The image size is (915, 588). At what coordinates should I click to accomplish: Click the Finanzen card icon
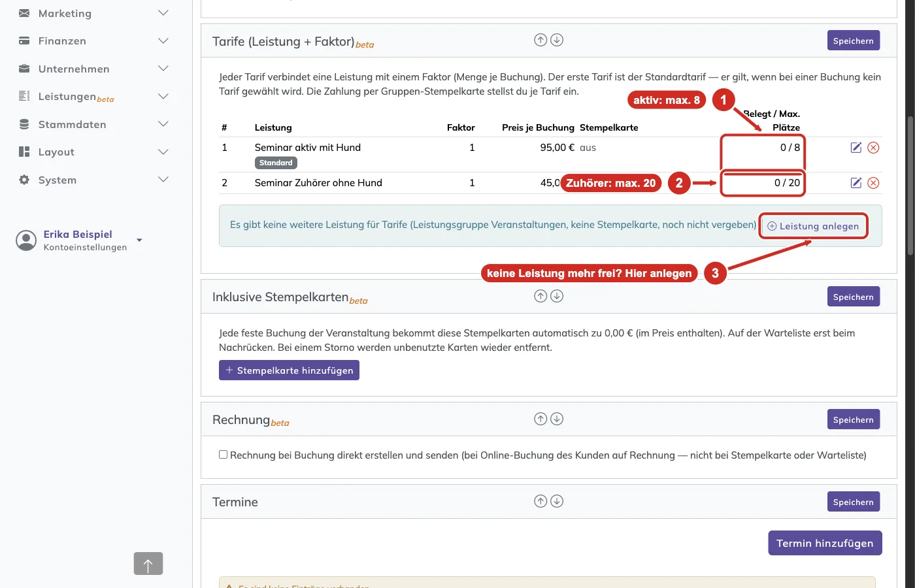pos(24,41)
